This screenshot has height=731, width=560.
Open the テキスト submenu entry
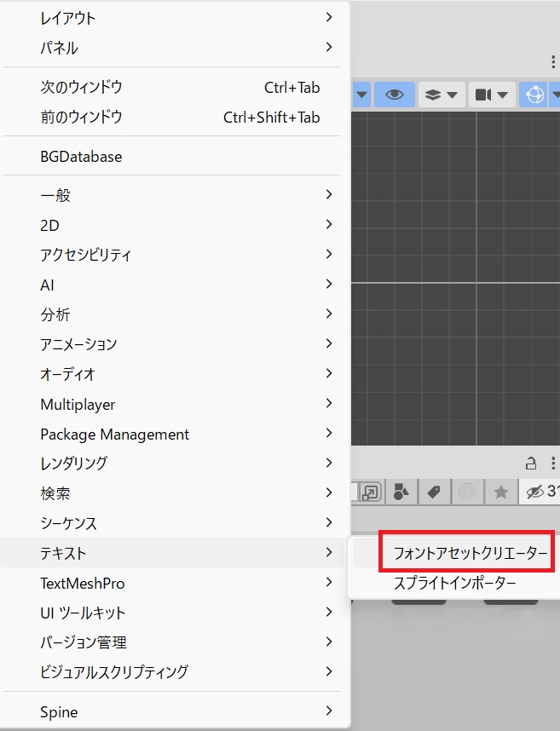tap(172, 553)
